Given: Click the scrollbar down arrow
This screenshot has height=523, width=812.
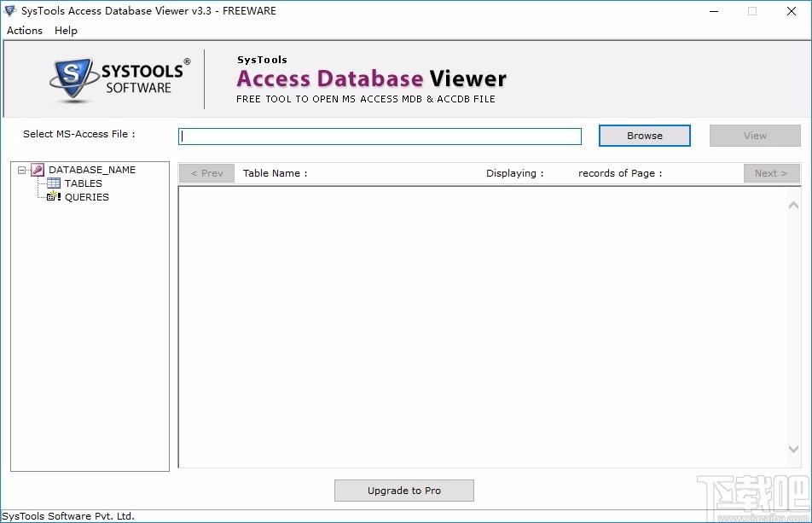Looking at the screenshot, I should pyautogui.click(x=793, y=449).
